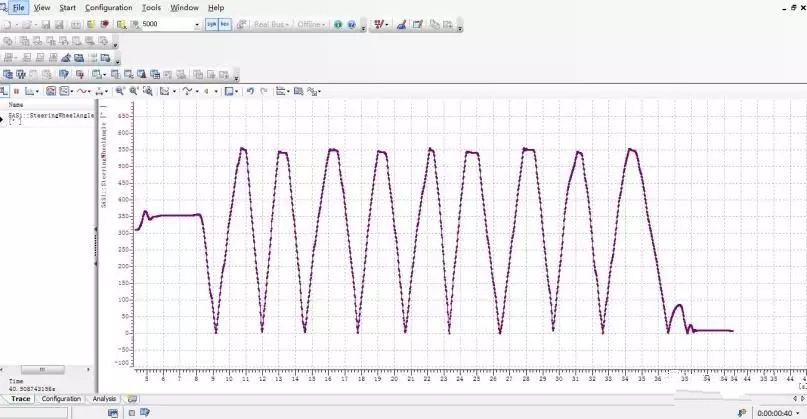807x419 pixels.
Task: Click the blue help question icon
Action: tap(351, 24)
